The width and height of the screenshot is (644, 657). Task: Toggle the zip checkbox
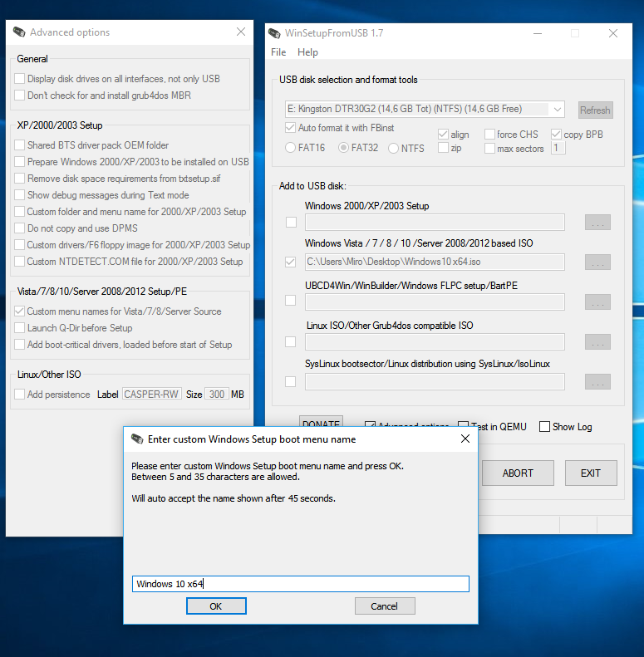point(443,148)
